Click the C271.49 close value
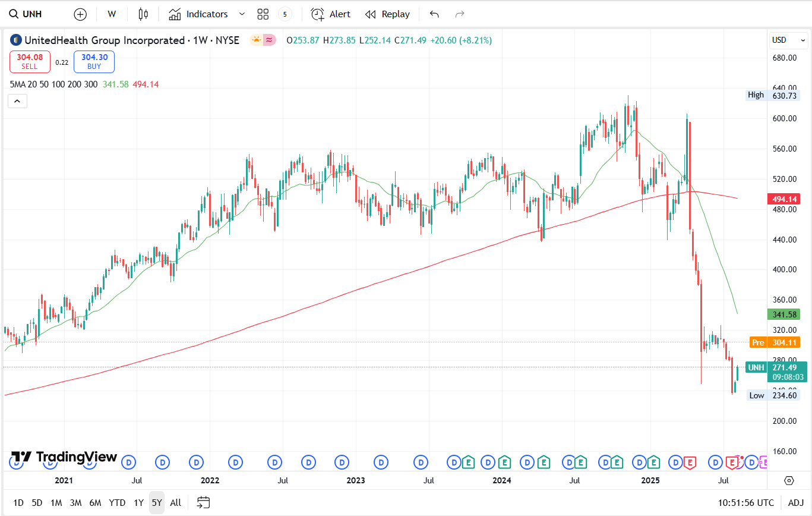This screenshot has height=516, width=812. (410, 40)
